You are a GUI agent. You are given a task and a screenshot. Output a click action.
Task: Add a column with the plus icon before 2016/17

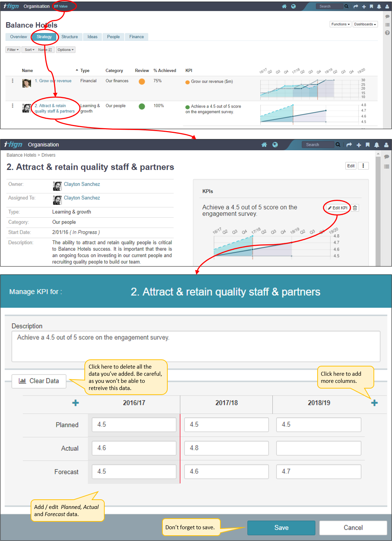point(75,403)
